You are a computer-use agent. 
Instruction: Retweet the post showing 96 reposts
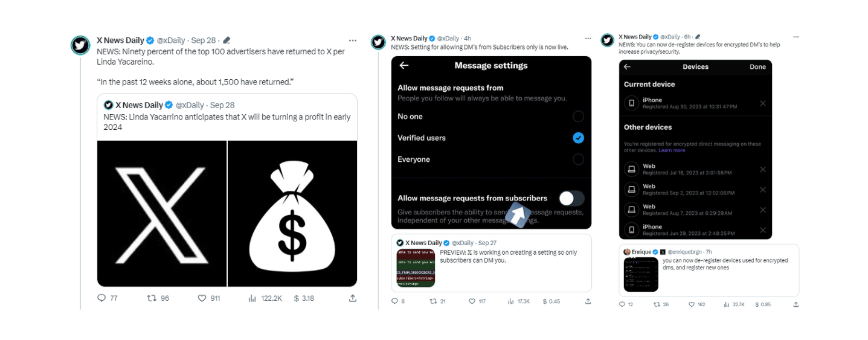(x=152, y=298)
